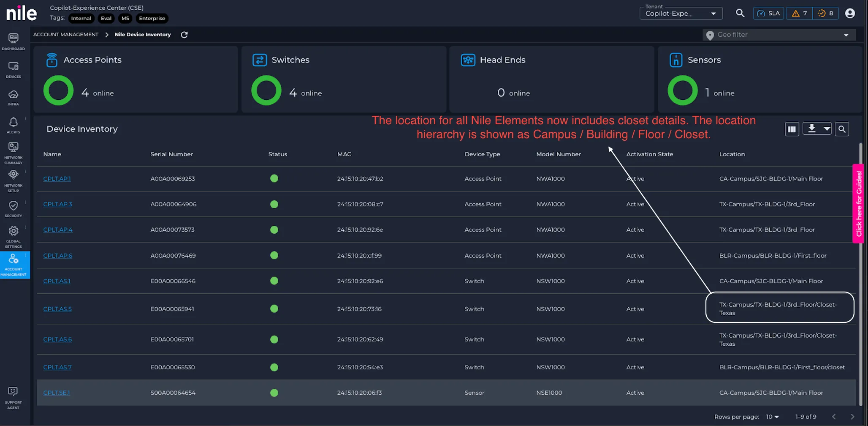The width and height of the screenshot is (868, 426).
Task: Open the CPLT.AS.7 device link
Action: tap(57, 367)
